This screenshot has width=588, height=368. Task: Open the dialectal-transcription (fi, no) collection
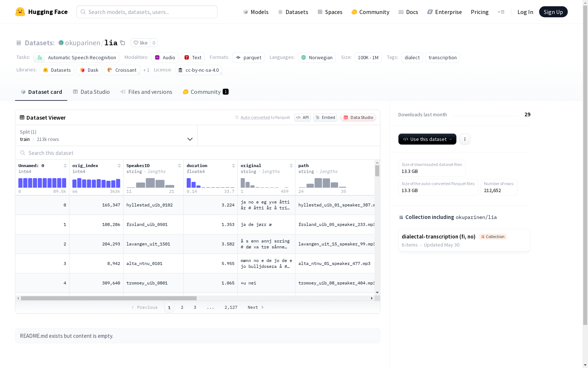464,240
